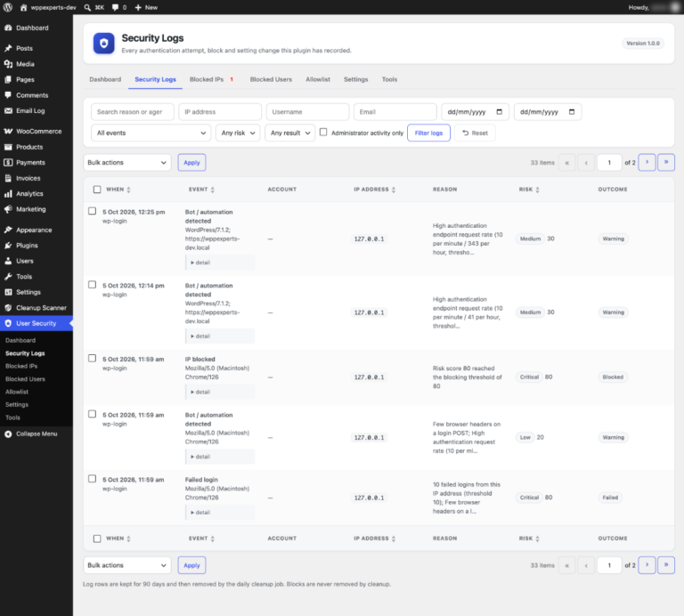Switch to the Dashboard plugin tab
Image resolution: width=684 pixels, height=616 pixels.
(105, 79)
